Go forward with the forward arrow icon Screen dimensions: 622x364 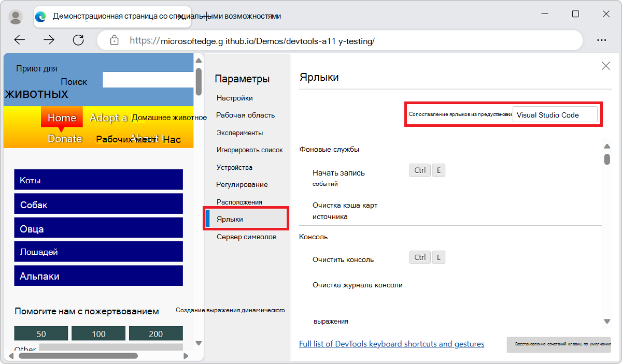(49, 39)
